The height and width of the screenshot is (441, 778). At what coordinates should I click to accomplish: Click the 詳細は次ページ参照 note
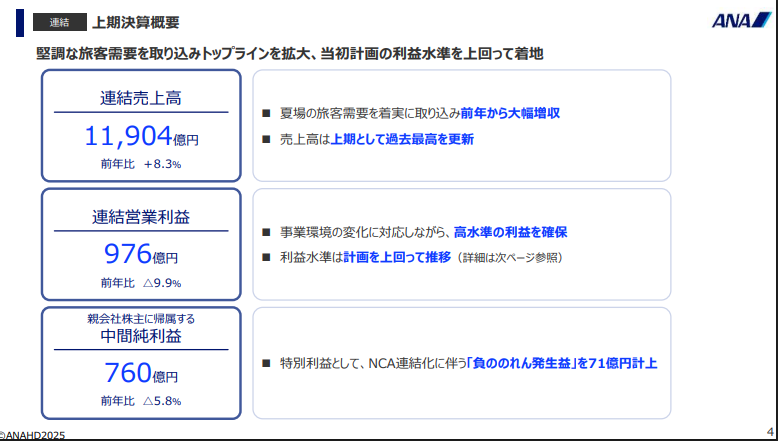click(510, 258)
